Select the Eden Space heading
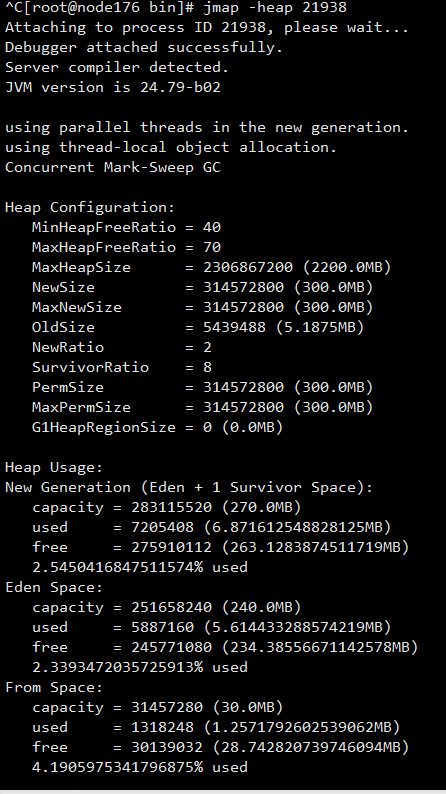Screen dimensions: 446x794 point(54,587)
